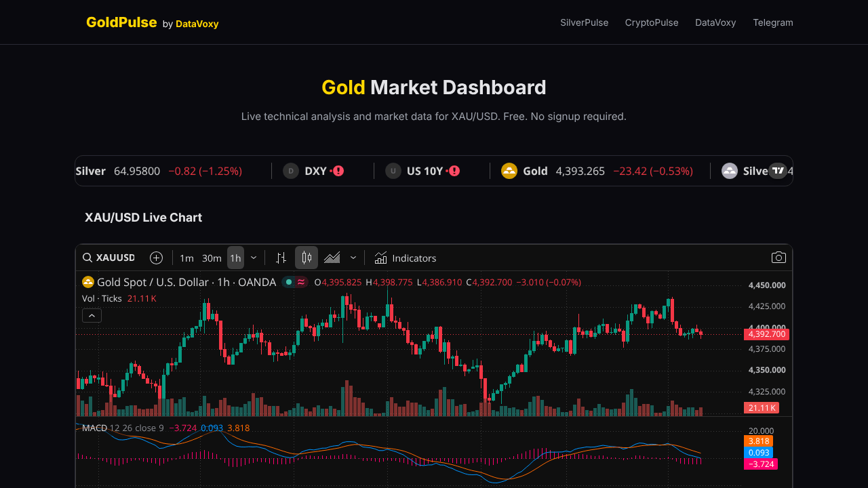
Task: Click the Gold Market Dashboard heading
Action: (x=434, y=87)
